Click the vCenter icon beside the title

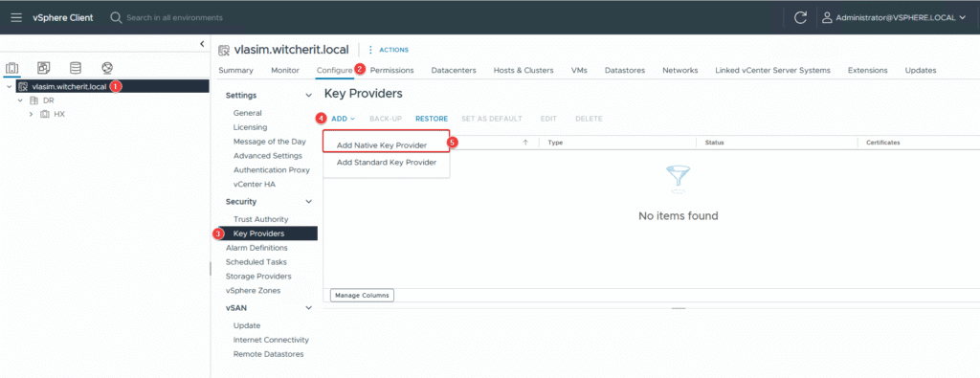coord(224,50)
